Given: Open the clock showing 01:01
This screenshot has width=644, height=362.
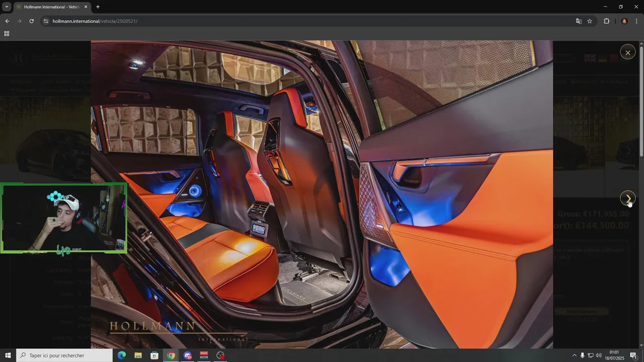Looking at the screenshot, I should (614, 355).
